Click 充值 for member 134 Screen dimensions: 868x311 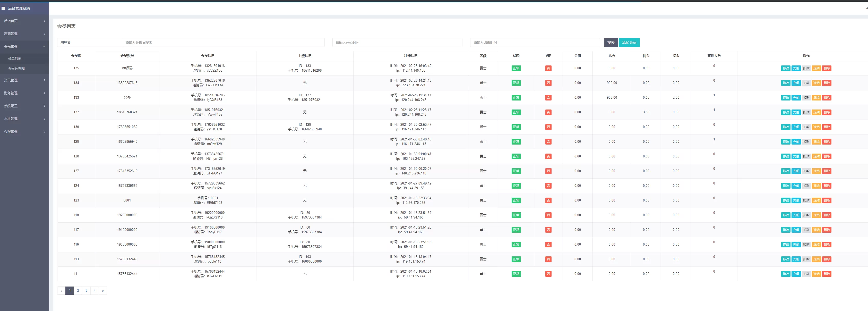796,83
